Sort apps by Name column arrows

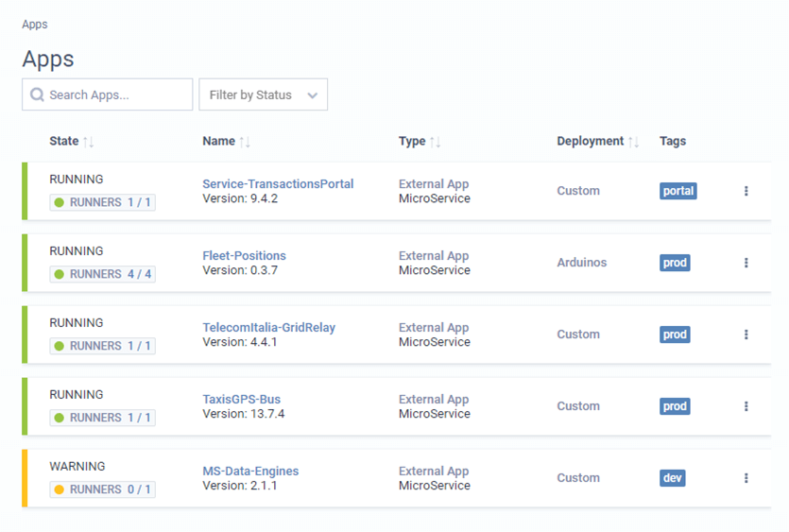245,142
